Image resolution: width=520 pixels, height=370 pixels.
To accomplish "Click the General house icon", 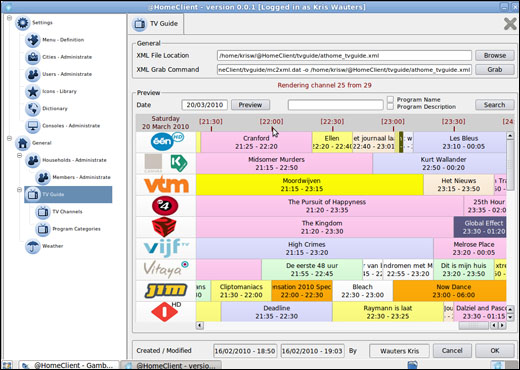I will coord(23,143).
